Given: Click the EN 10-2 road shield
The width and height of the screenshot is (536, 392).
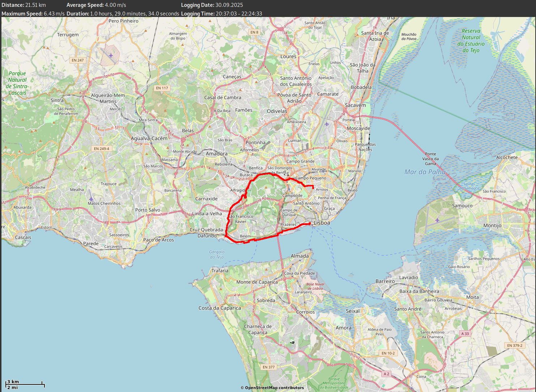Looking at the screenshot, I should click(388, 353).
